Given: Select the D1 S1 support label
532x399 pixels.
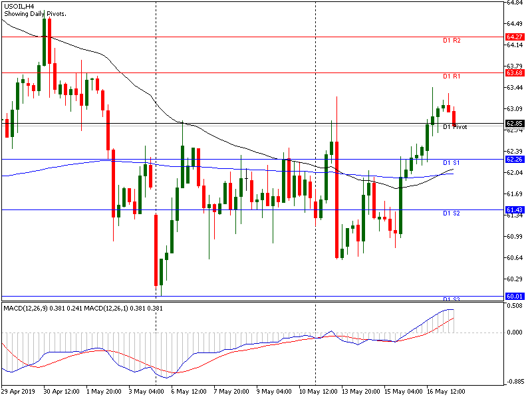Looking at the screenshot, I should point(452,163).
